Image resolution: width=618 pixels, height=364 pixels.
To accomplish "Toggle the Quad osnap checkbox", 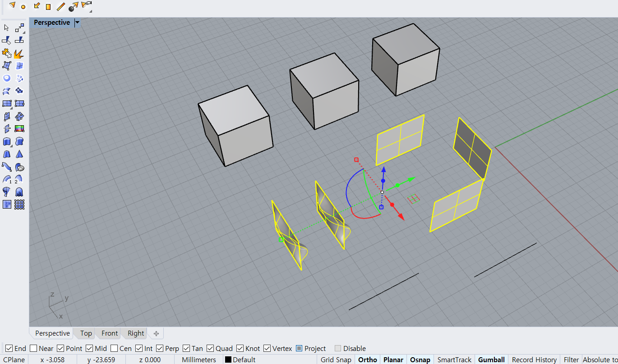I will pyautogui.click(x=210, y=348).
